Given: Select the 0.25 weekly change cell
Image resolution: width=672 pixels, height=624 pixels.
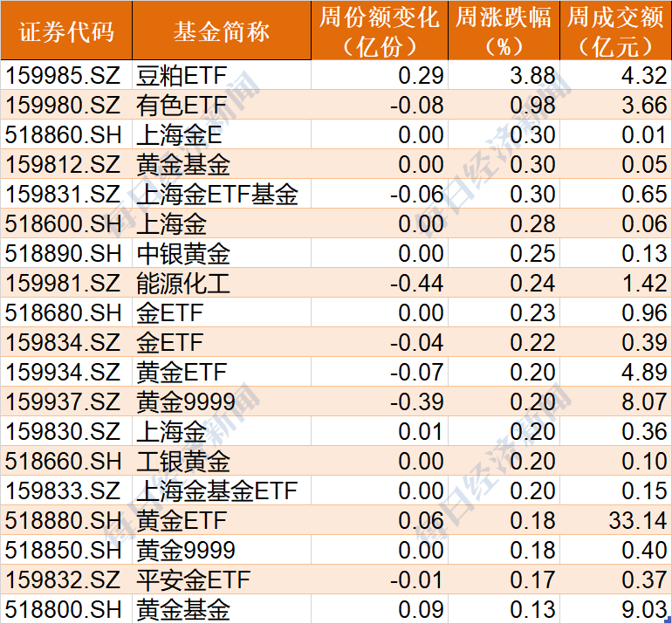Looking at the screenshot, I should pos(504,253).
